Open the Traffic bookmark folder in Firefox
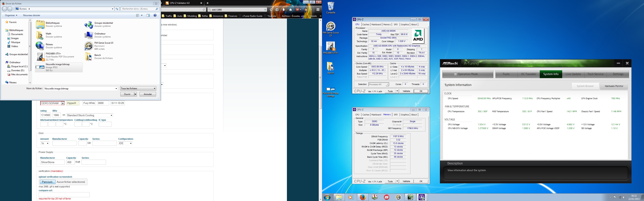 pos(167,16)
